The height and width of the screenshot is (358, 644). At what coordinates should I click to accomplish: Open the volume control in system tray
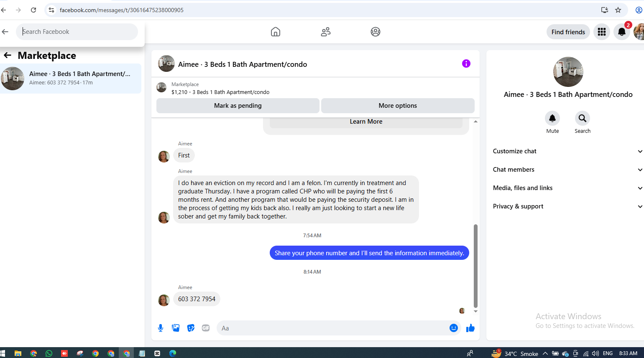tap(595, 353)
